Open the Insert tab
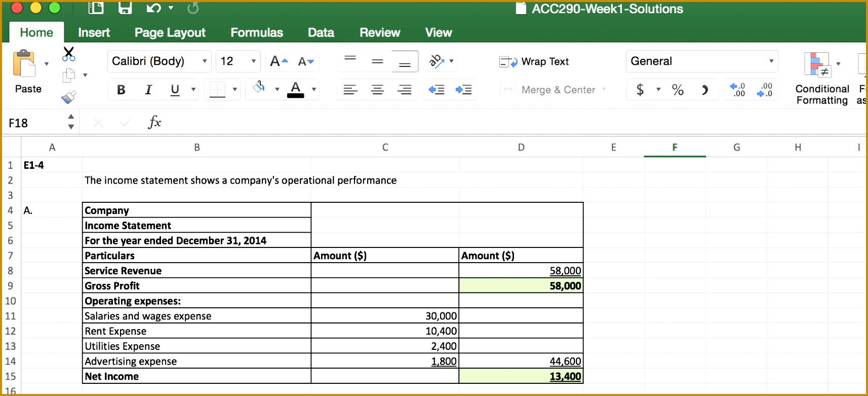Image resolution: width=868 pixels, height=396 pixels. pyautogui.click(x=94, y=32)
